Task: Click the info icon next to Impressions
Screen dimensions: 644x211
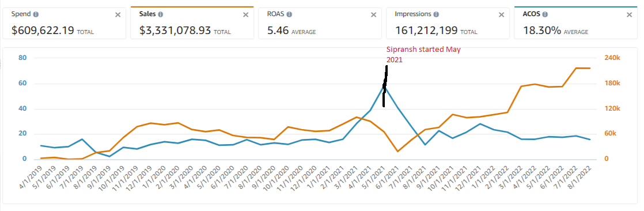Action: click(436, 14)
